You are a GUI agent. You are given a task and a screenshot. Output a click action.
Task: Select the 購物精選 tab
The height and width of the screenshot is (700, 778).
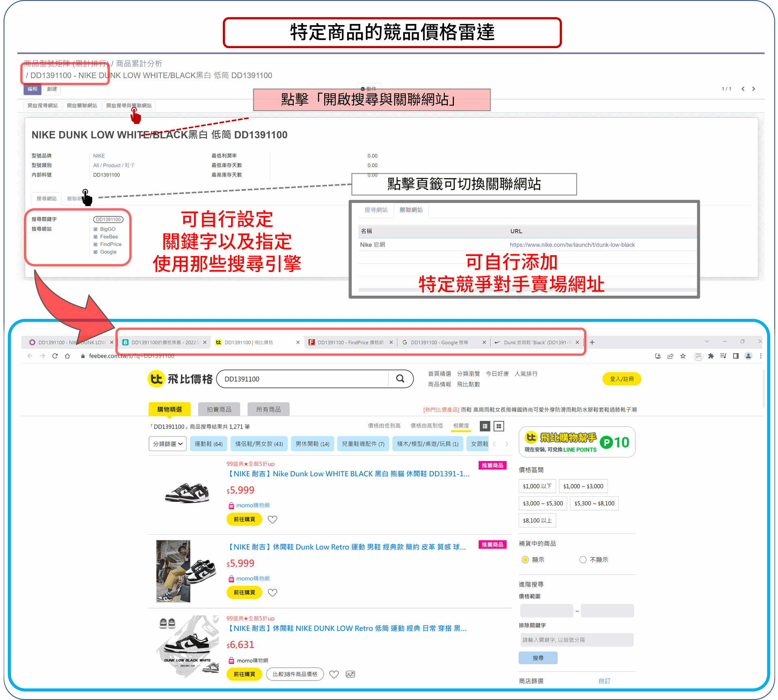point(170,409)
